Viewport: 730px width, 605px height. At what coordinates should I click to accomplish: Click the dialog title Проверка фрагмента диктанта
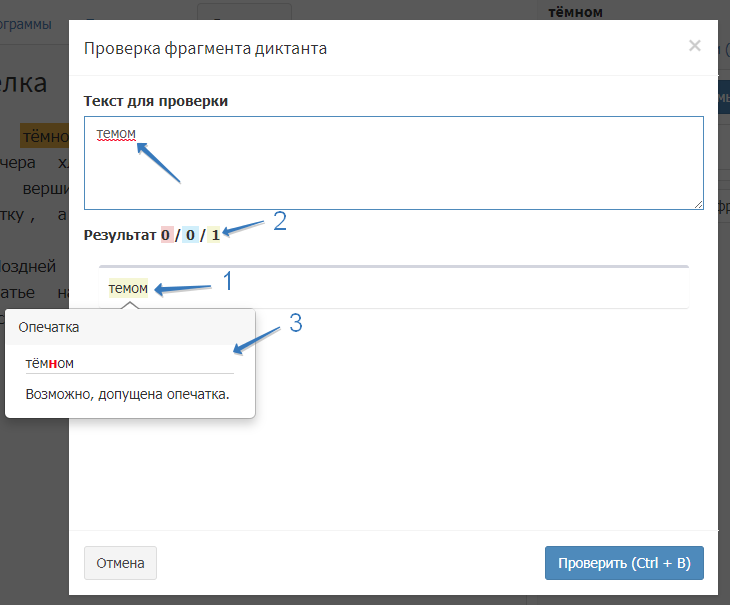(205, 48)
